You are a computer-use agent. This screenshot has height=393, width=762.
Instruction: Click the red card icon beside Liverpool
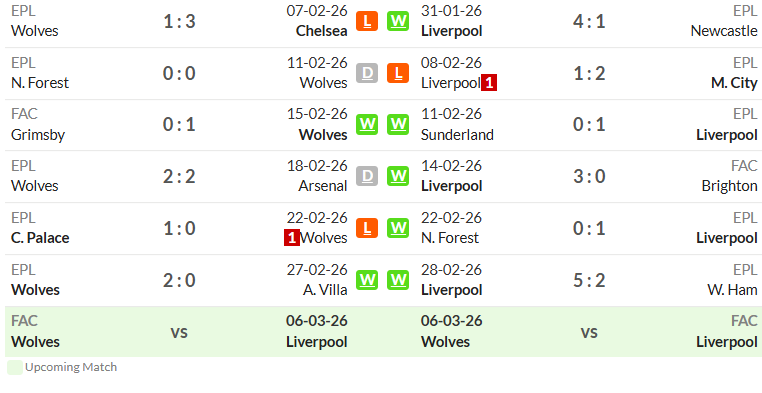point(489,84)
